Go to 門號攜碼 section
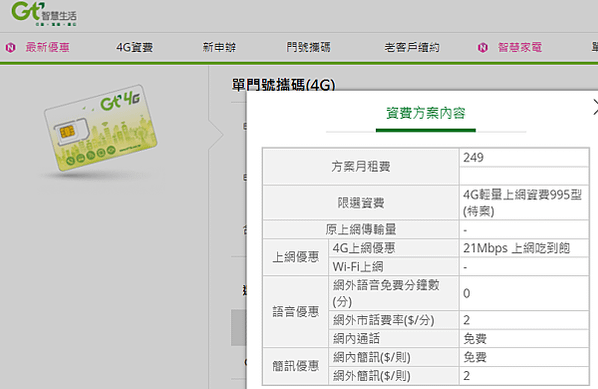 pos(309,47)
